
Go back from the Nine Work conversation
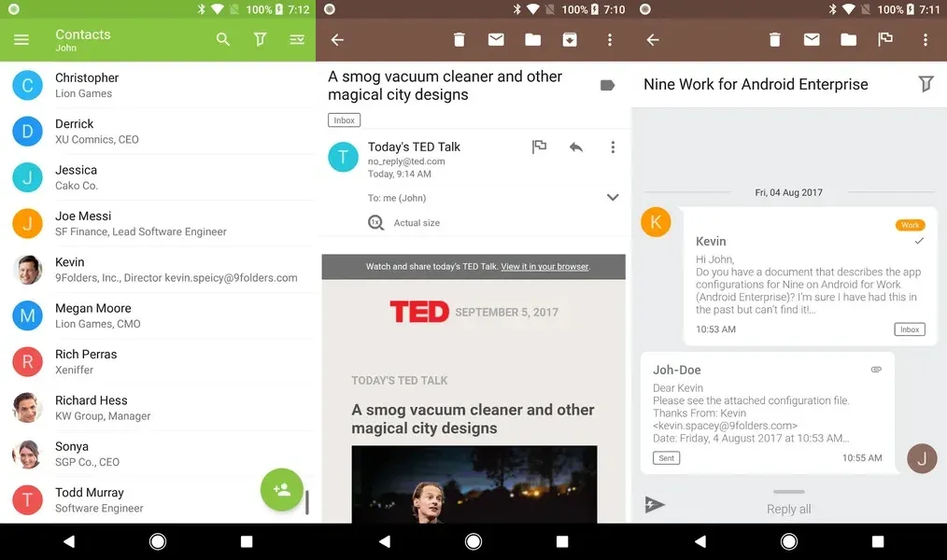point(653,40)
